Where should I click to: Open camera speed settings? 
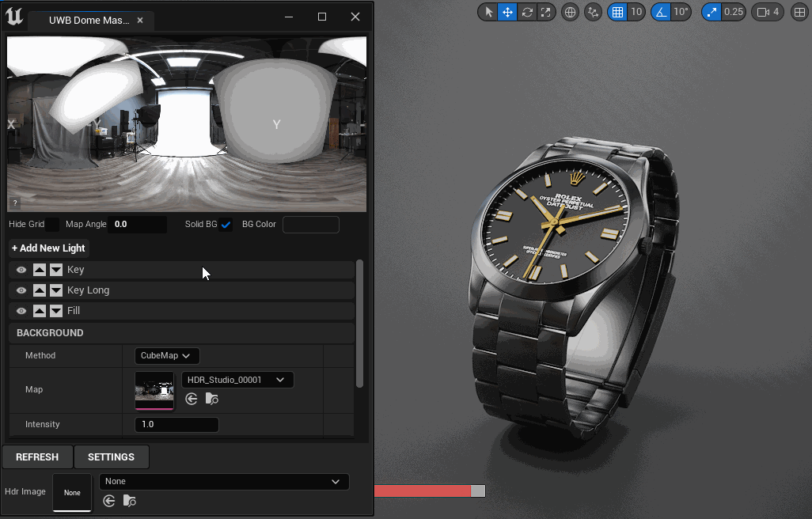click(x=767, y=12)
